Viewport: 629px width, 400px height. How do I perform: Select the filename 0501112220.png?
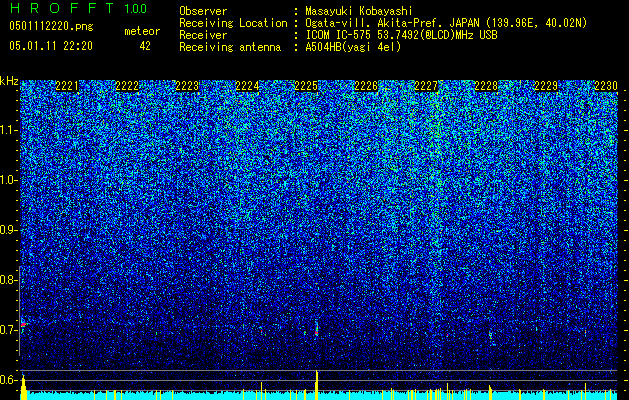[x=51, y=26]
